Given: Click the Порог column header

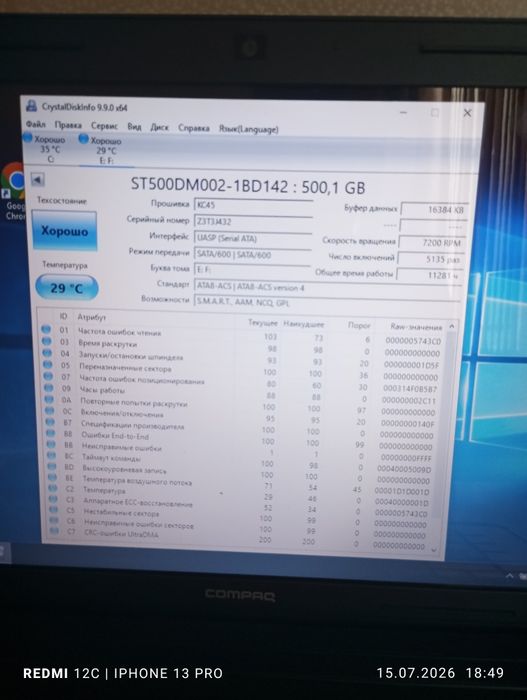Looking at the screenshot, I should coord(359,325).
